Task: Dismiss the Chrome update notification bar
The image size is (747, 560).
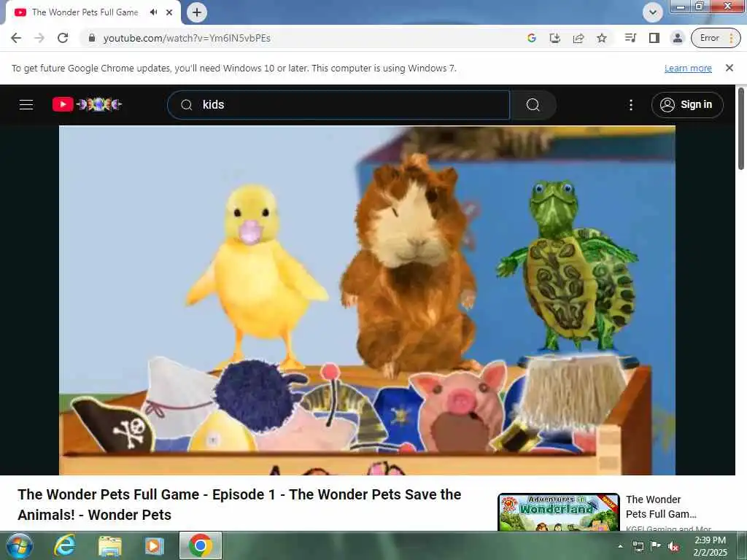Action: pyautogui.click(x=729, y=68)
